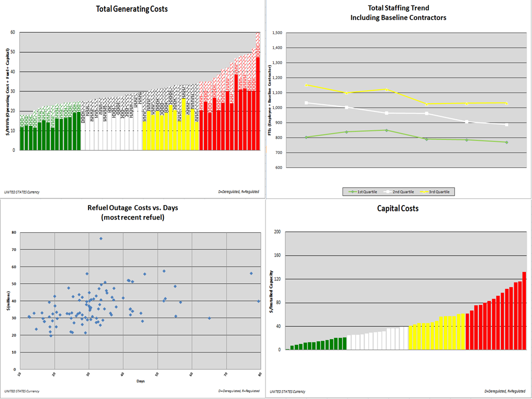Select the Total Generating Costs chart title
Screen dimensions: 532x399
tap(132, 9)
